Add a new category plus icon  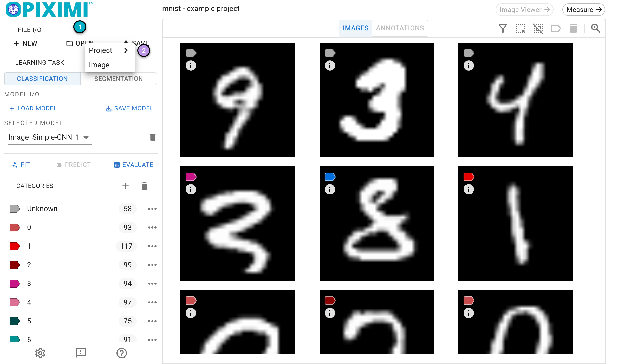pos(126,186)
